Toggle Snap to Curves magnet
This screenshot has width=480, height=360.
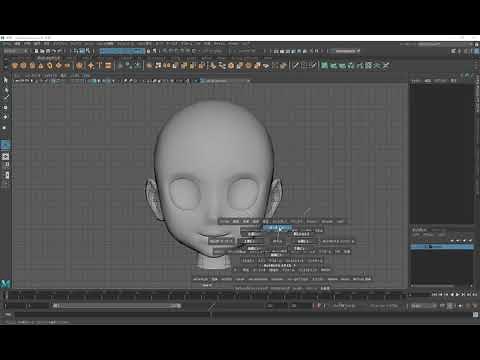[171, 51]
